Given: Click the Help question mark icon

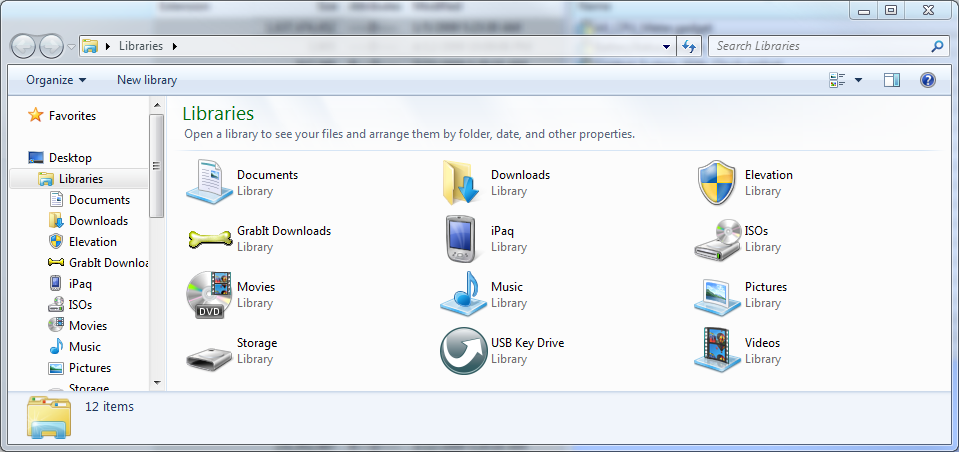Looking at the screenshot, I should tap(927, 80).
